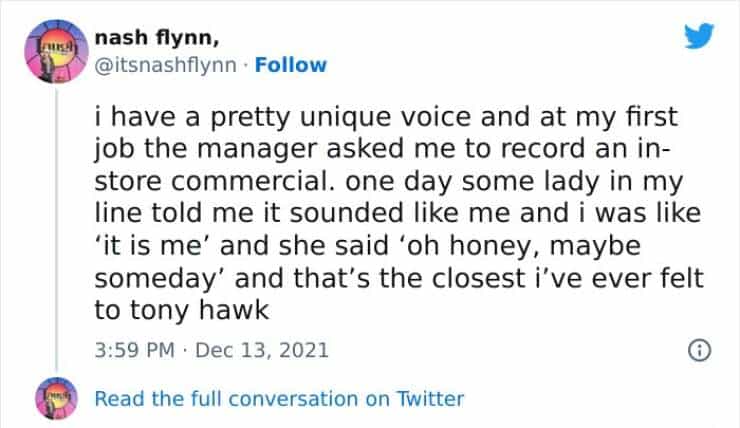
Task: Open the @itsnashflynn handle
Action: tap(165, 65)
